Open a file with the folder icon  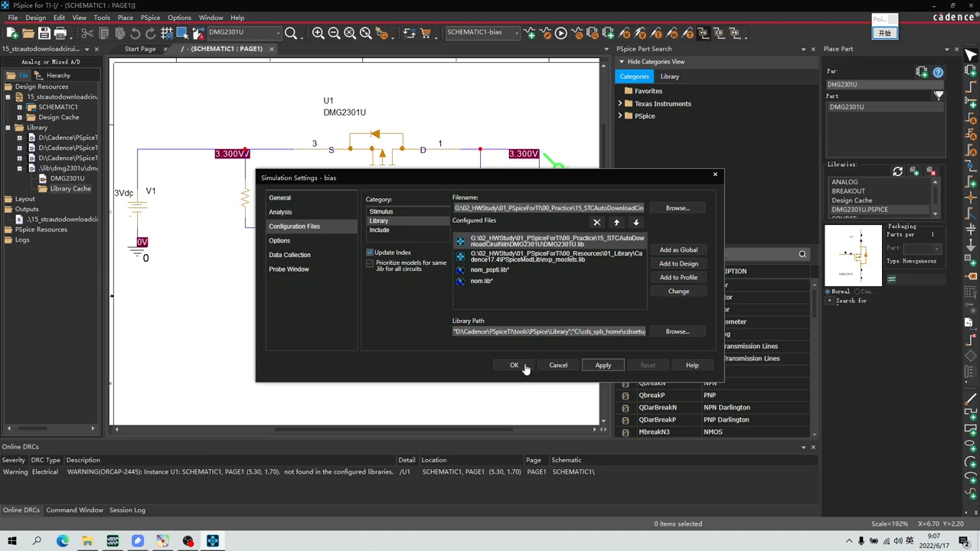28,33
